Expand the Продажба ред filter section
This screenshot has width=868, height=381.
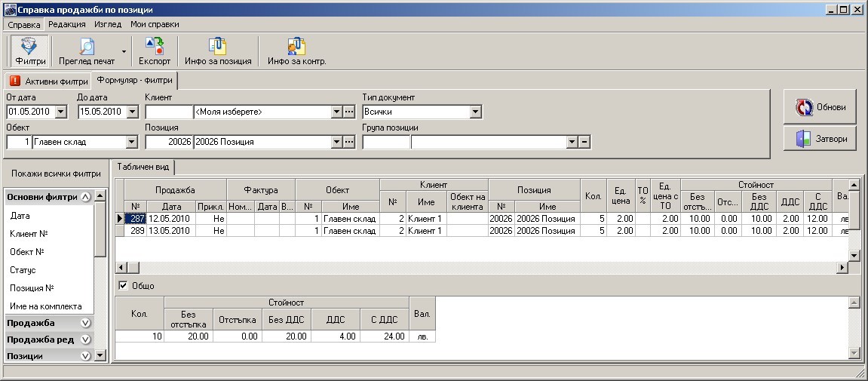[85, 340]
